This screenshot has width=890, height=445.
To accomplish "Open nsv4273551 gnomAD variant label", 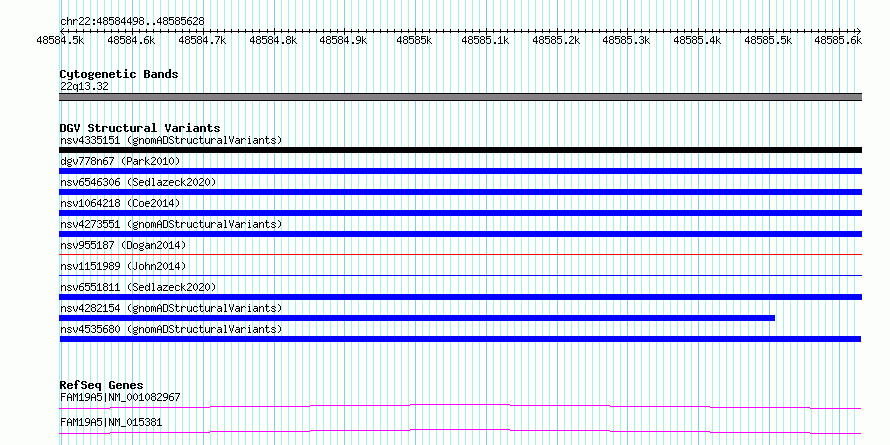I will click(171, 224).
